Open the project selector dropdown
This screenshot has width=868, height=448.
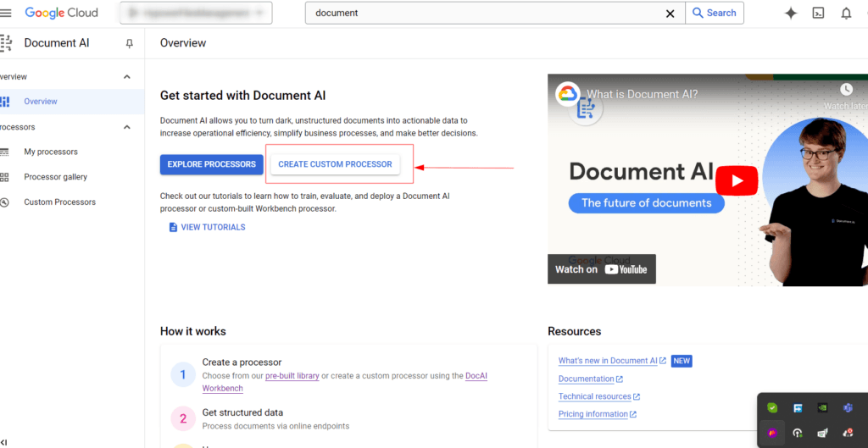pyautogui.click(x=196, y=14)
